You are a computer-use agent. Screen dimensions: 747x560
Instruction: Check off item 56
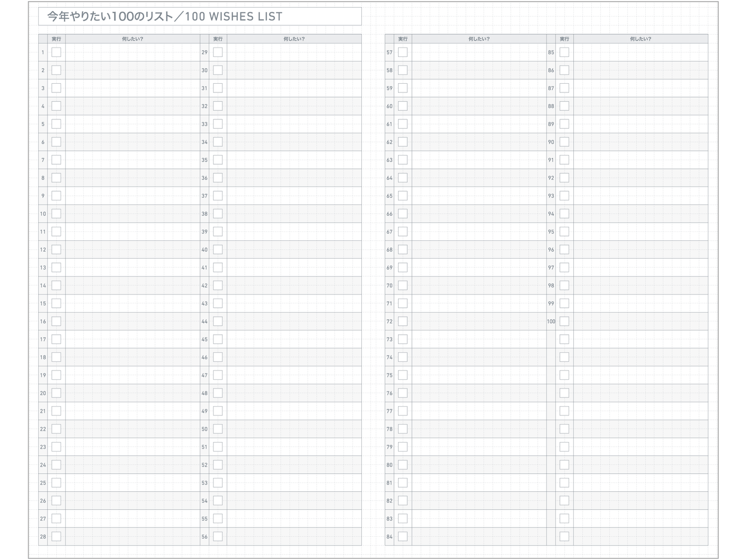coord(218,536)
